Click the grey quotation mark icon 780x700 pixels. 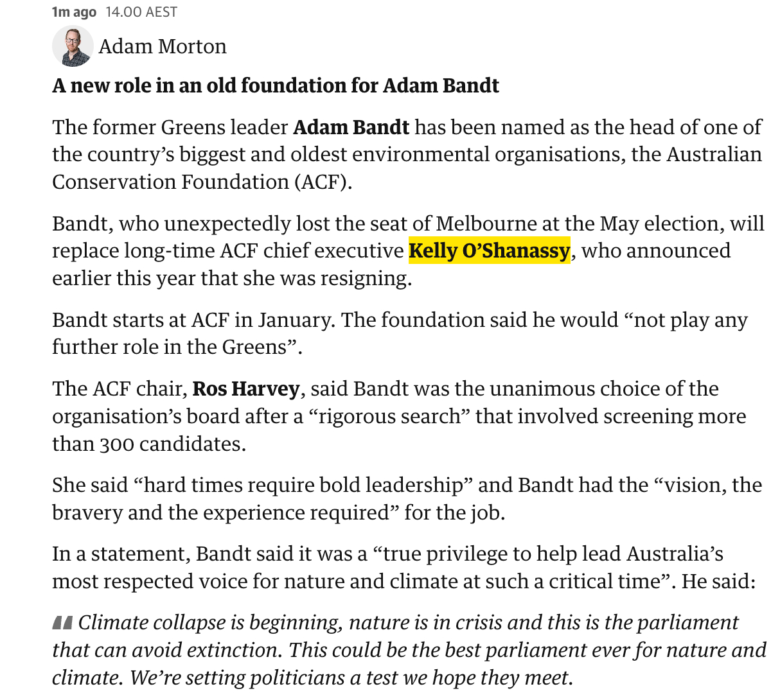pos(62,622)
